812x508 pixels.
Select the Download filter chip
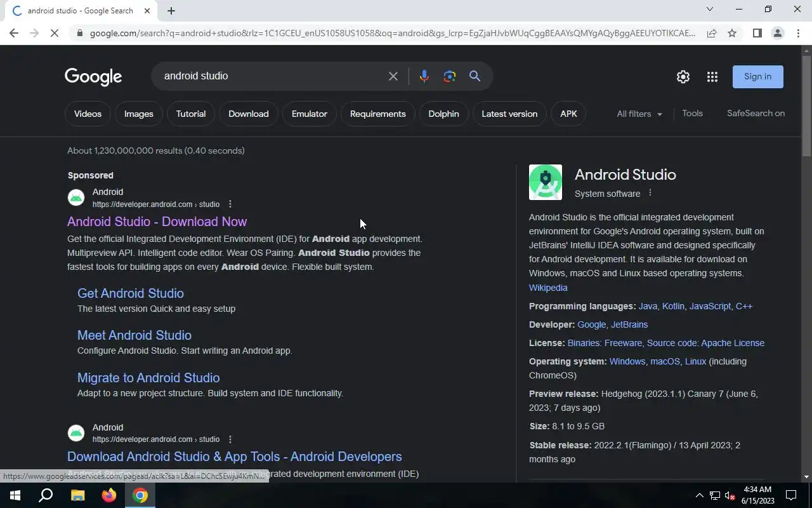(249, 114)
